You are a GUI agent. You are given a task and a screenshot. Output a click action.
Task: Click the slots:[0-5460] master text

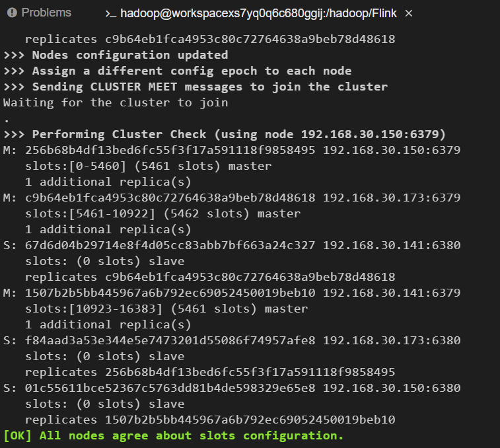(148, 166)
